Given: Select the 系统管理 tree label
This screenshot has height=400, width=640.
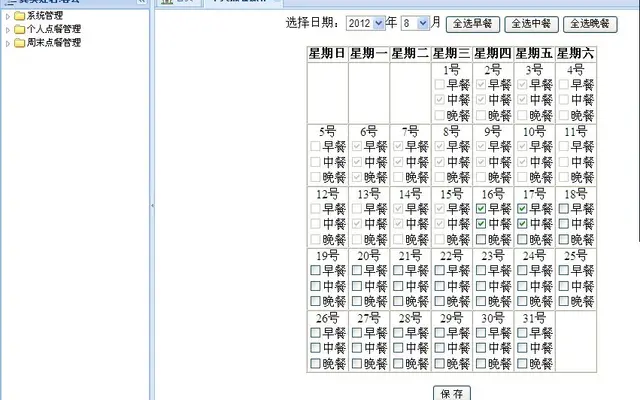Looking at the screenshot, I should [45, 16].
